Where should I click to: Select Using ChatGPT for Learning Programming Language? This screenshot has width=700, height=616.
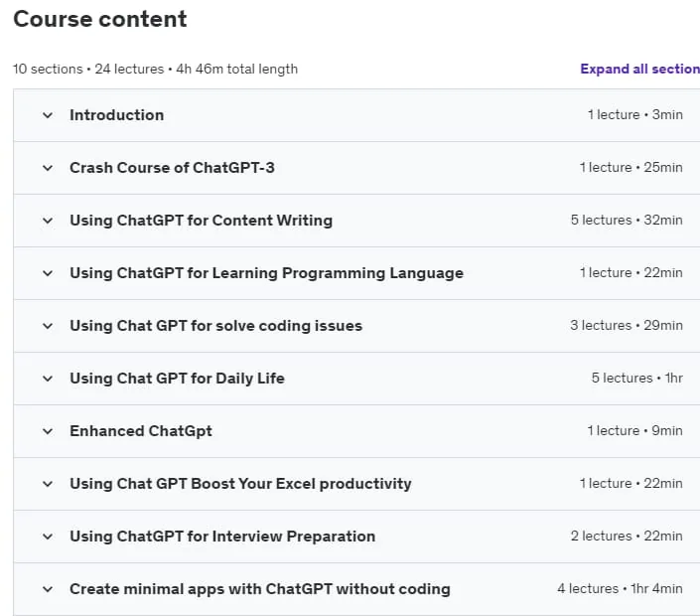[x=266, y=273]
